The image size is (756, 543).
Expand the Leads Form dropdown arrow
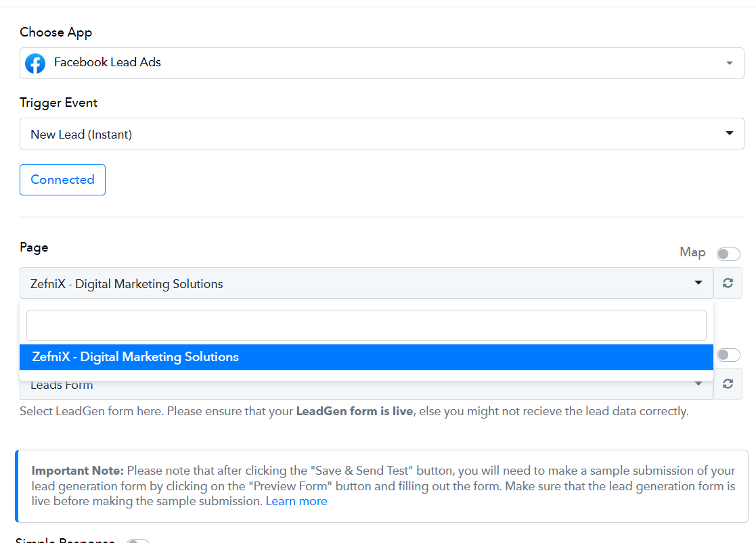(698, 384)
